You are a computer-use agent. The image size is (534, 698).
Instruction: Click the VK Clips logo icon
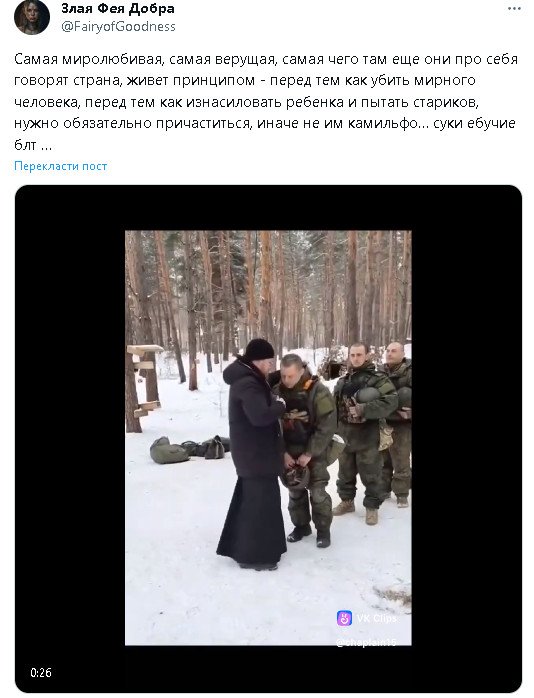click(x=344, y=618)
